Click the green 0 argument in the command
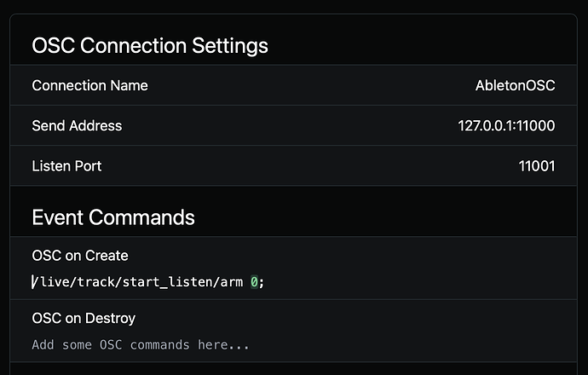 (x=254, y=282)
